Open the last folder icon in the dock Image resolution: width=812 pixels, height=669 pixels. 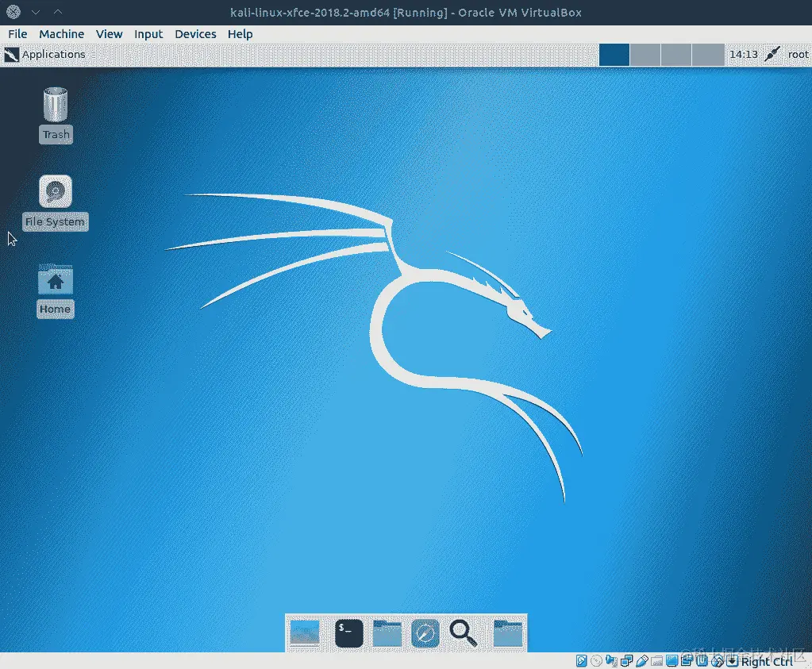507,632
